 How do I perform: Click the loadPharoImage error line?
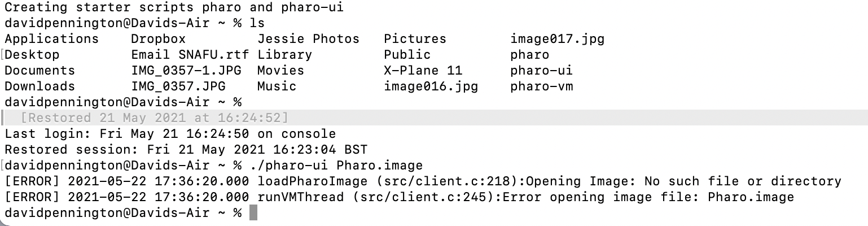(x=422, y=181)
